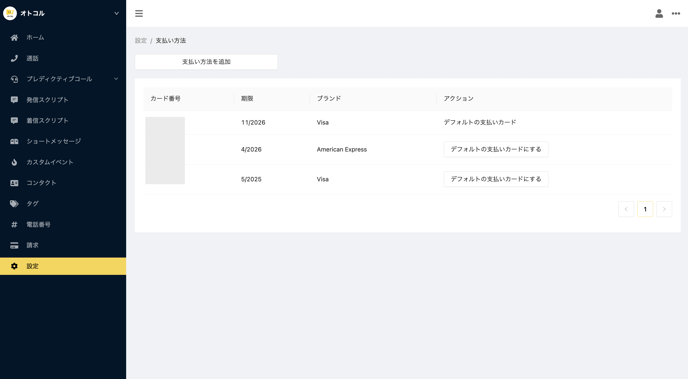Click the 5/2025 expiry cell
The height and width of the screenshot is (379, 688).
(251, 179)
